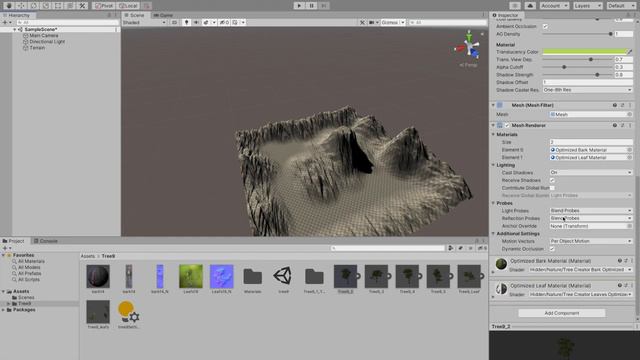640x360 pixels.
Task: Select the tree9 Unity asset icon
Action: (x=283, y=276)
